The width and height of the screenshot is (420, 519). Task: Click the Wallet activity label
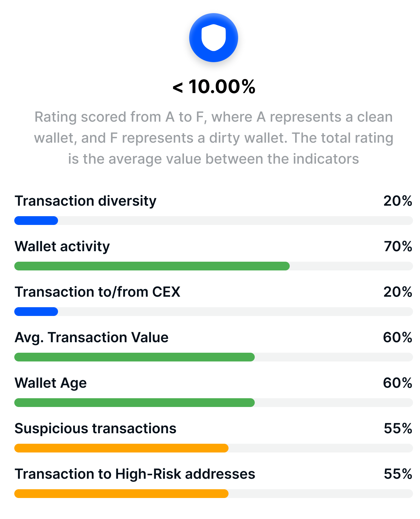(x=62, y=247)
